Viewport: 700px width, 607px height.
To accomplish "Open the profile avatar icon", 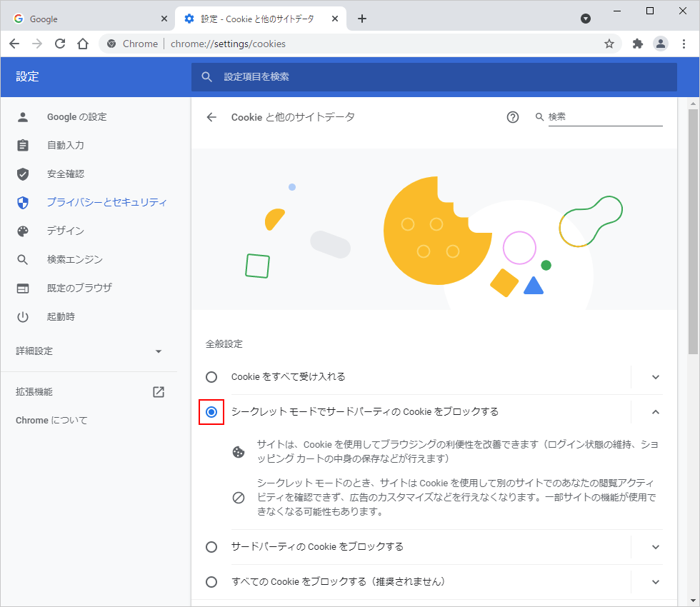I will (x=660, y=44).
